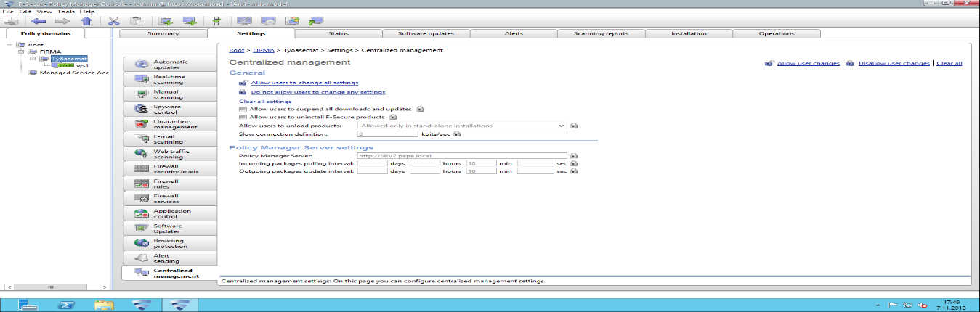The width and height of the screenshot is (980, 312).
Task: Click the Back arrow toolbar icon
Action: [39, 21]
